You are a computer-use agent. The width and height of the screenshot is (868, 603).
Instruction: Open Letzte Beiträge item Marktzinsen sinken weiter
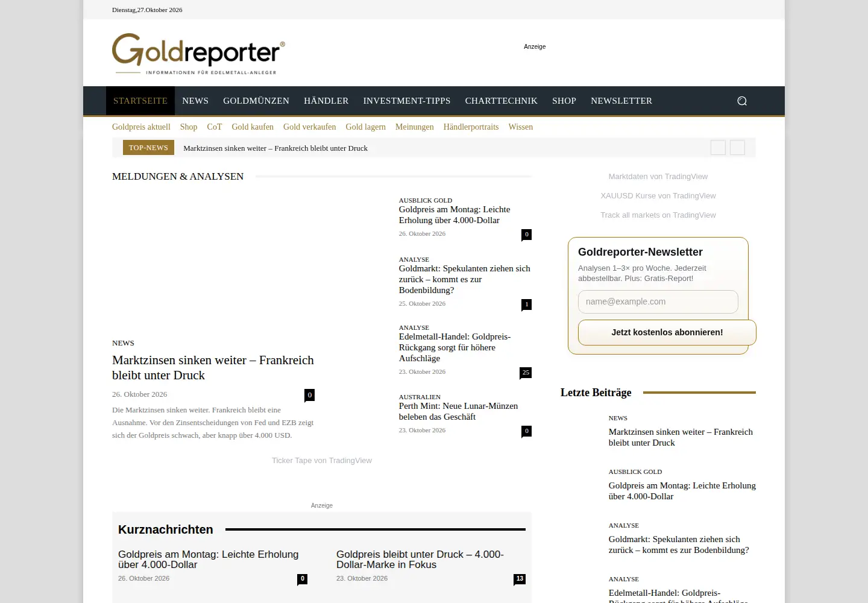(681, 437)
